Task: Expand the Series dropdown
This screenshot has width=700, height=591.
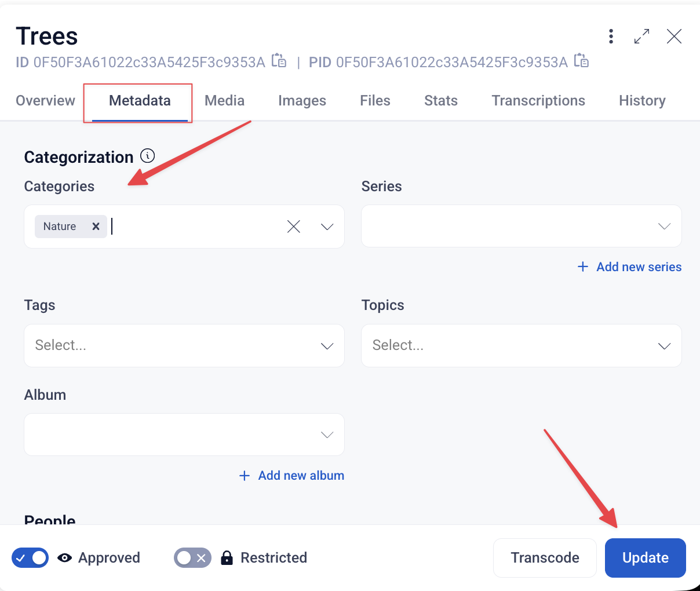Action: (x=522, y=226)
